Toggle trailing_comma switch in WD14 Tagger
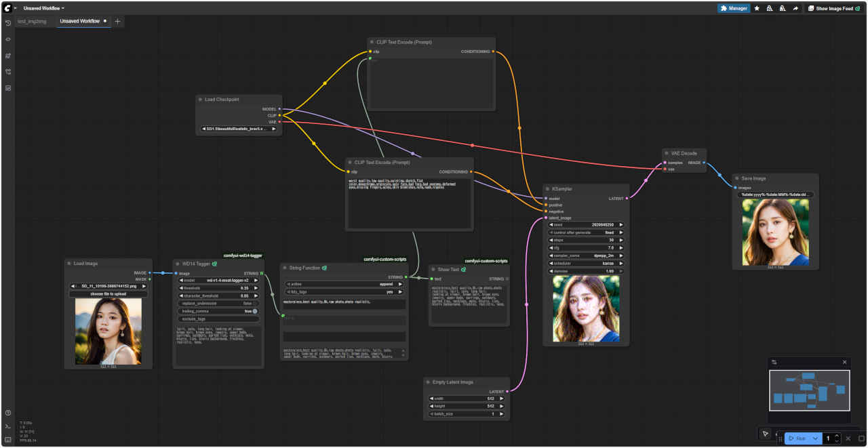Screen dimensions: 868x448 click(x=254, y=311)
